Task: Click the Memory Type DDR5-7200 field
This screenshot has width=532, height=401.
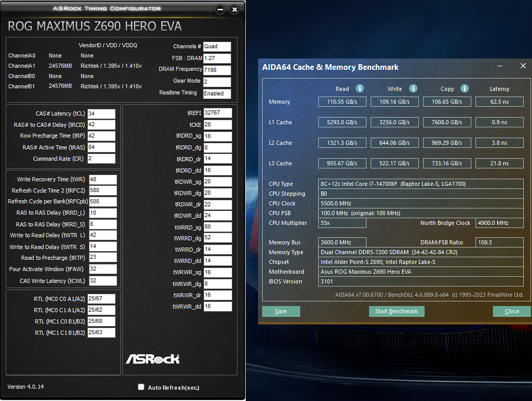Action: [x=420, y=252]
